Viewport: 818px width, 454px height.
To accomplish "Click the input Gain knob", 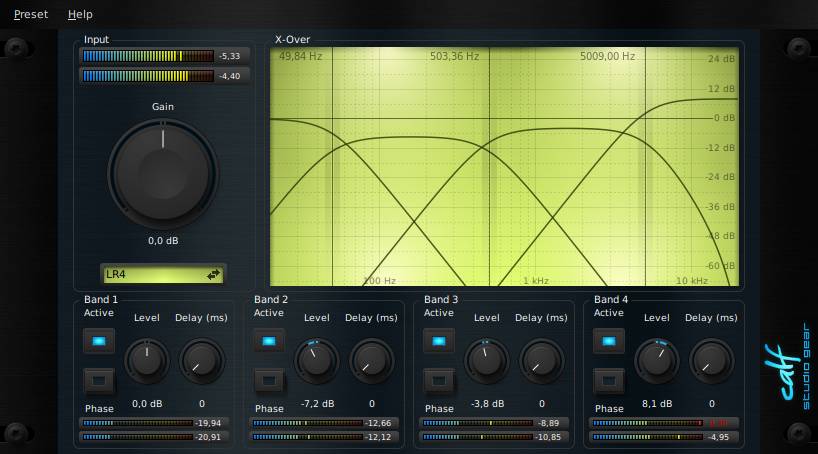I will coord(163,174).
